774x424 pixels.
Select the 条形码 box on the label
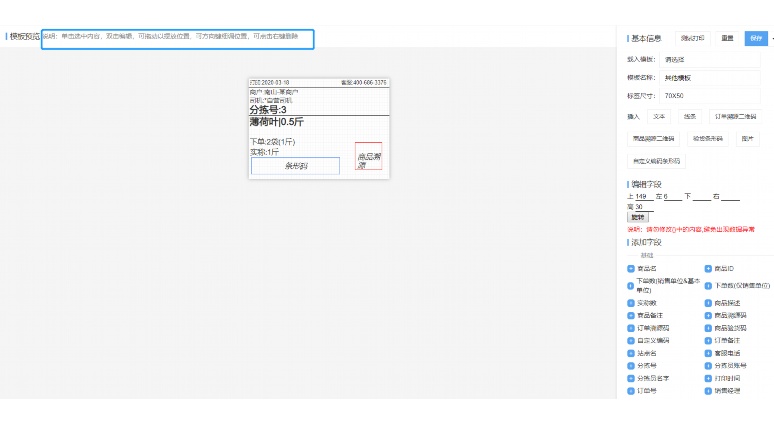(295, 166)
